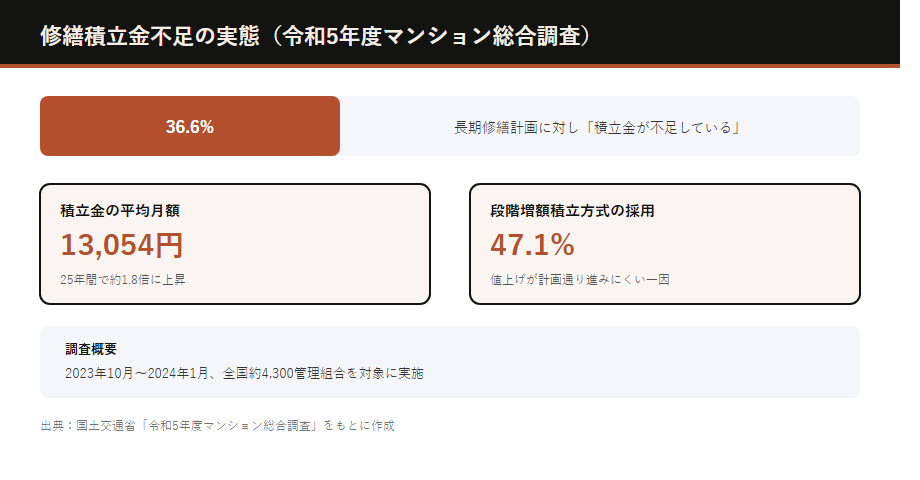Click the source line 出典：国土交通省

(x=88, y=425)
